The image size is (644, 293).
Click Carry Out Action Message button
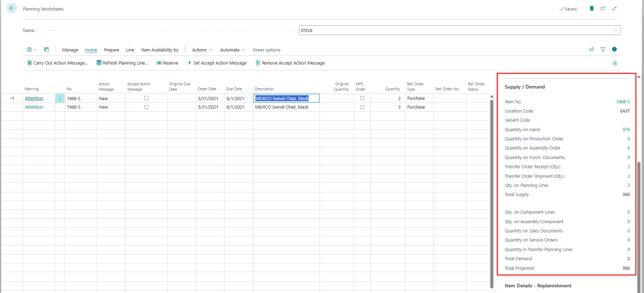tap(57, 63)
